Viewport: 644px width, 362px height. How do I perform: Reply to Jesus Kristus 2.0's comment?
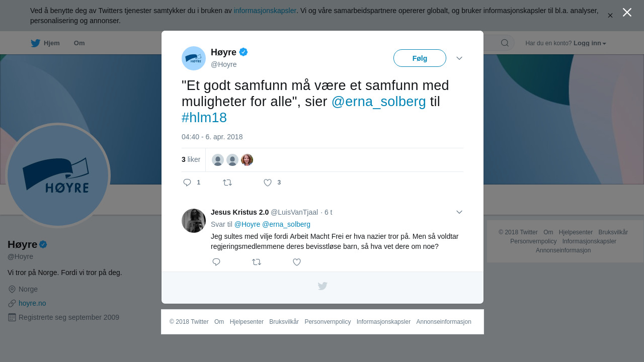point(216,262)
